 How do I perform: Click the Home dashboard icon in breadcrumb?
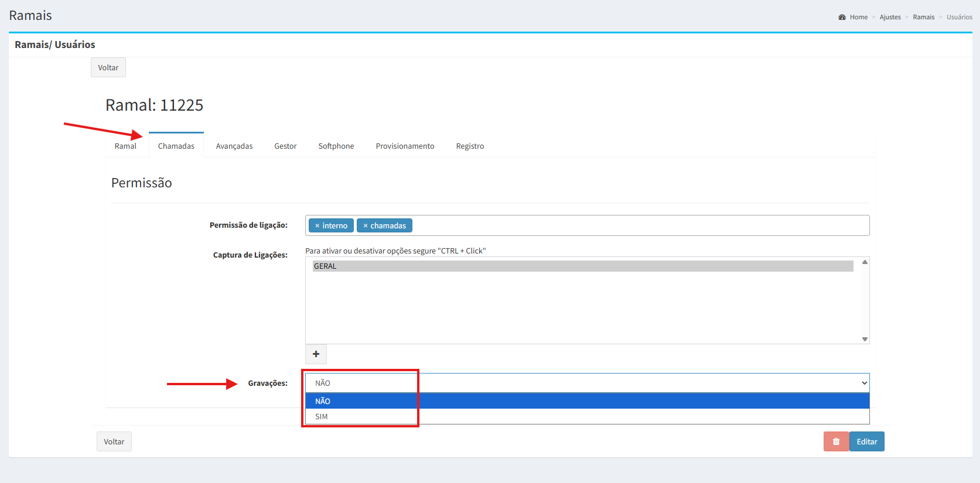[842, 17]
